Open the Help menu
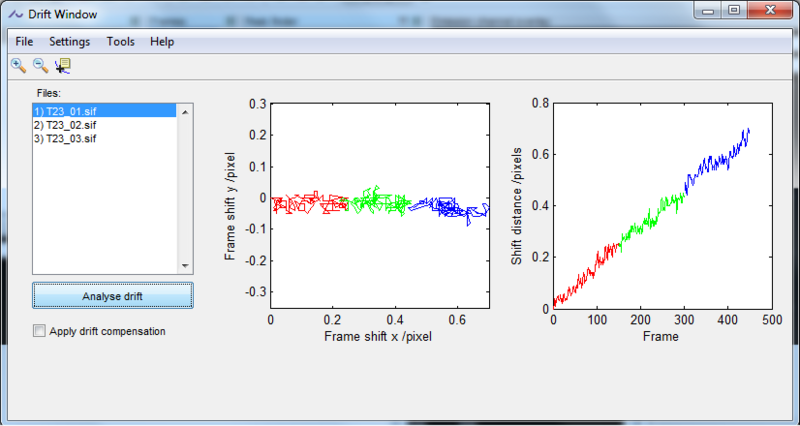This screenshot has height=426, width=800. click(162, 42)
